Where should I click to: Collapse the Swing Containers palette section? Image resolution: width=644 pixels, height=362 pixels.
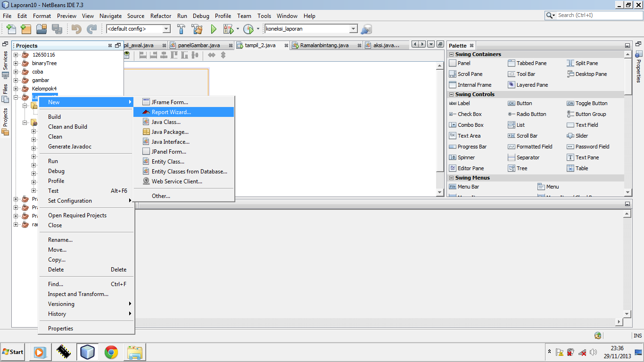click(x=451, y=54)
